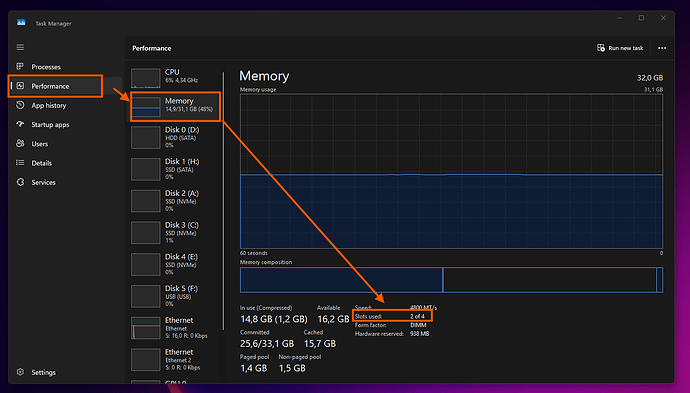Click the Run new task icon
The image size is (690, 393).
click(601, 48)
